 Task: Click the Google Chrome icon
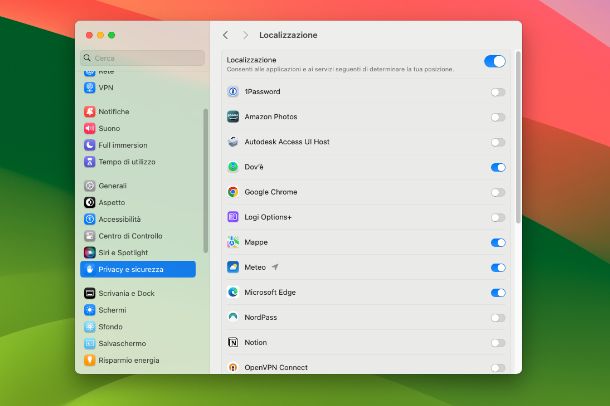[233, 192]
